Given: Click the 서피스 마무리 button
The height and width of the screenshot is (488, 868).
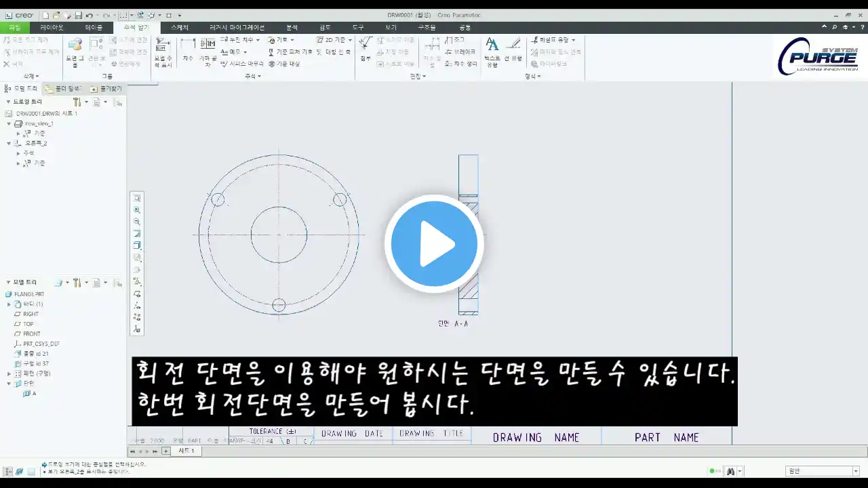Looking at the screenshot, I should coord(243,63).
